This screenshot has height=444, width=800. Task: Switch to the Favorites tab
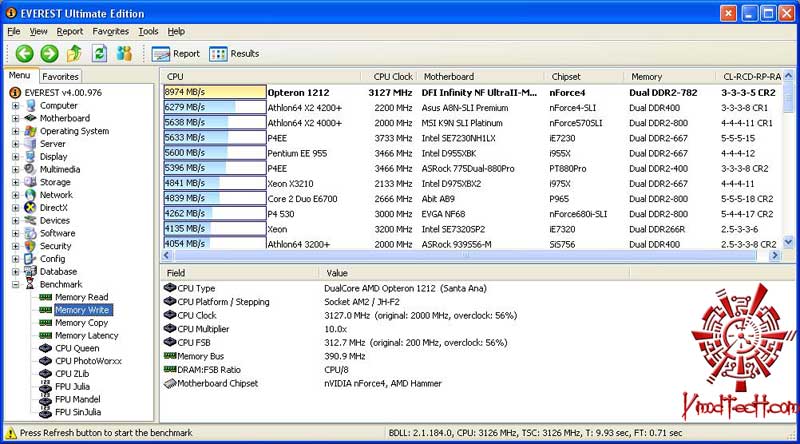point(60,77)
